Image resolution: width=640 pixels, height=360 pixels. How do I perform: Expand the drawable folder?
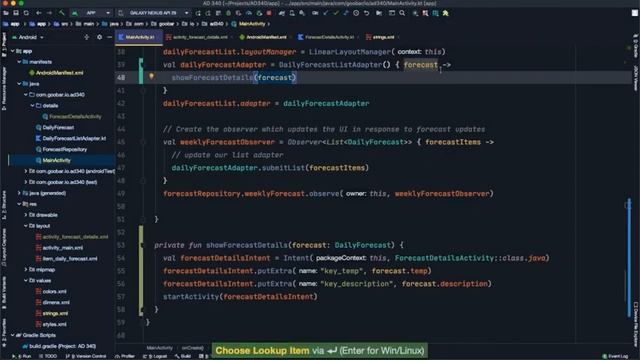(26, 215)
